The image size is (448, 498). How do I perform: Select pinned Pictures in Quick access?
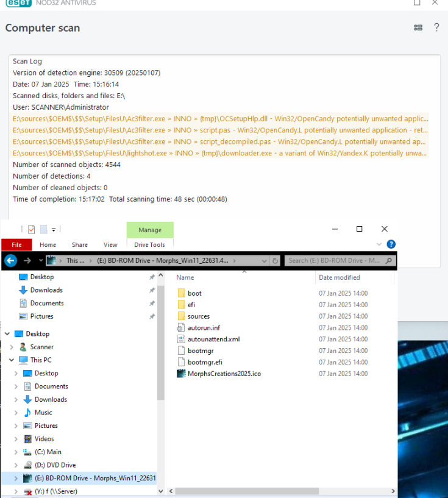[42, 316]
